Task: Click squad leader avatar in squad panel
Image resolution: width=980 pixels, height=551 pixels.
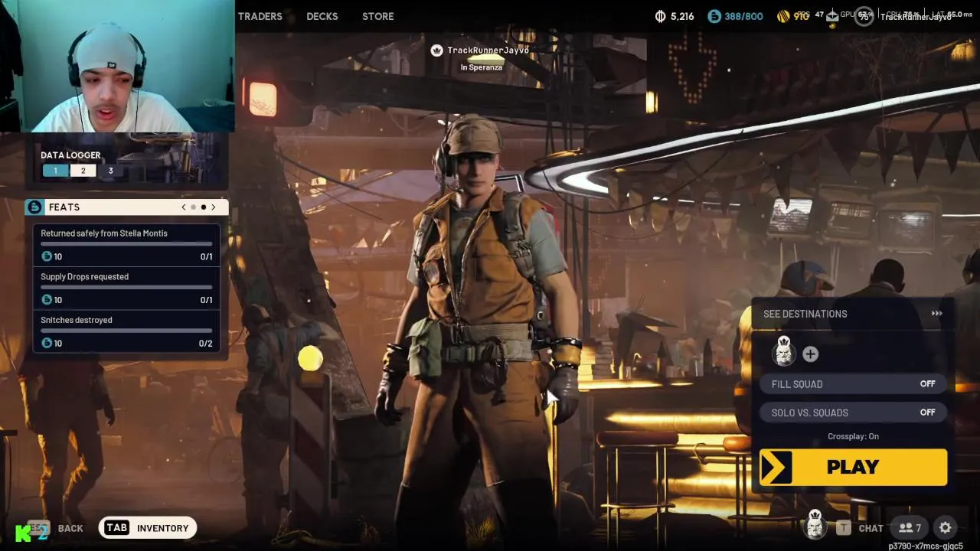Action: tap(784, 350)
